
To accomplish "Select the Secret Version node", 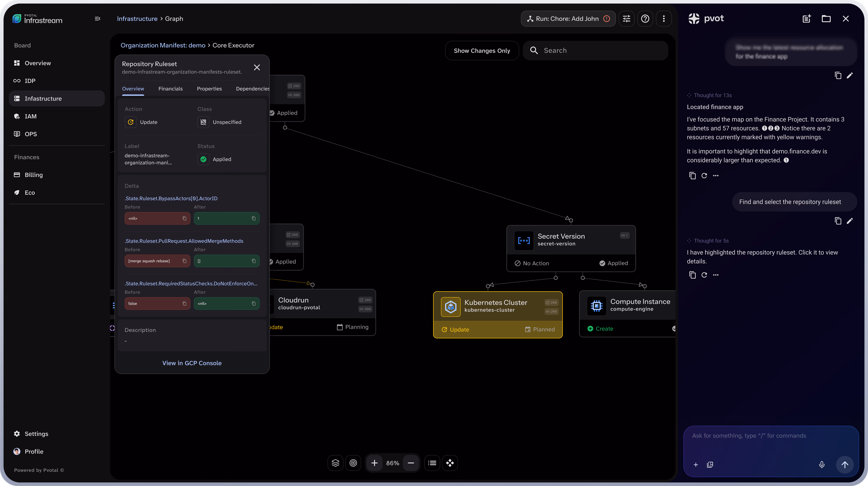I will point(571,249).
